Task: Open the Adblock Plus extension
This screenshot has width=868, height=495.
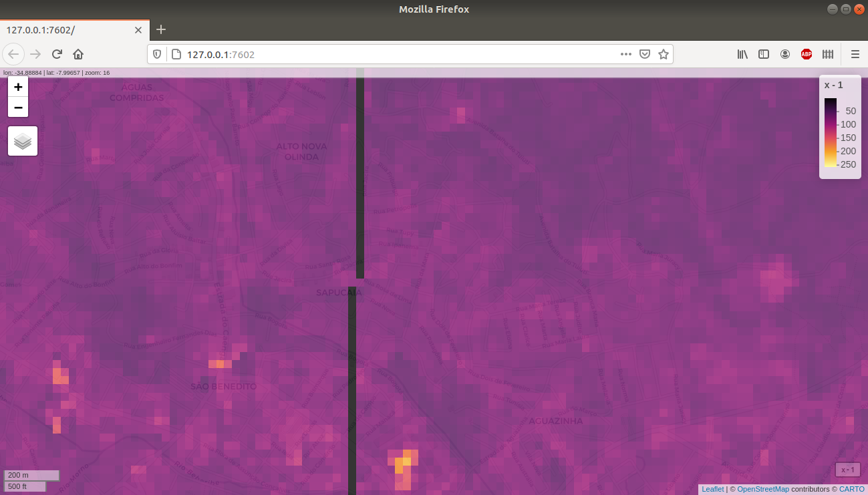Action: [x=807, y=54]
